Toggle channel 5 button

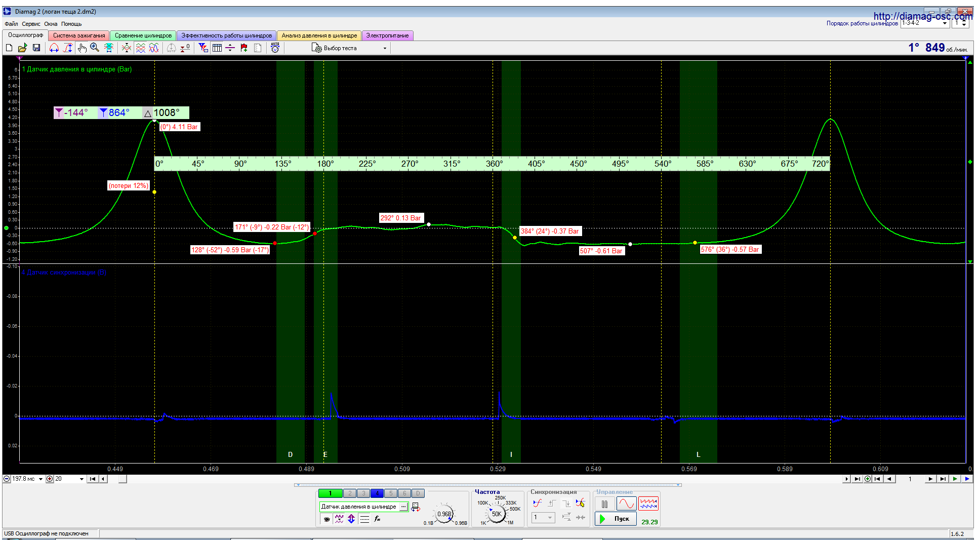391,493
